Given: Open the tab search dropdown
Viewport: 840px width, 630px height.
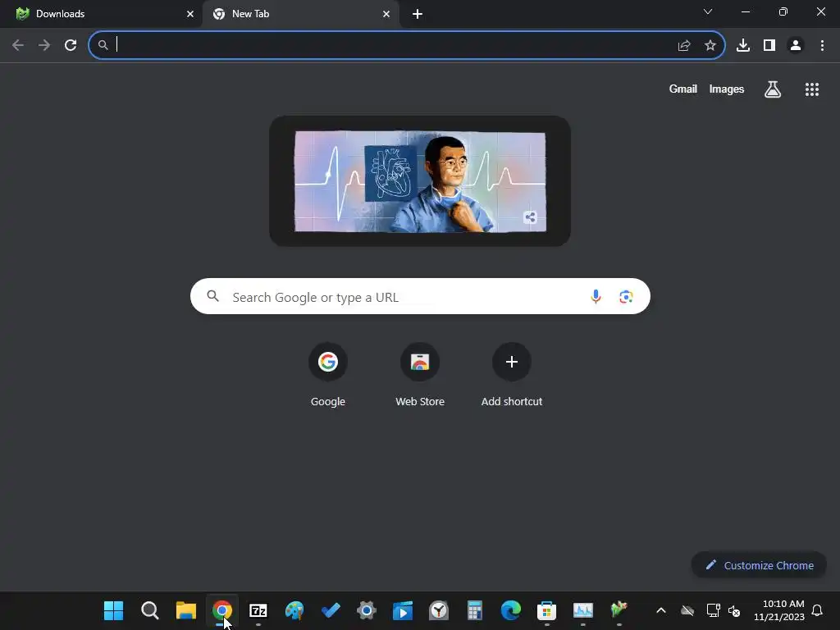Looking at the screenshot, I should [708, 11].
